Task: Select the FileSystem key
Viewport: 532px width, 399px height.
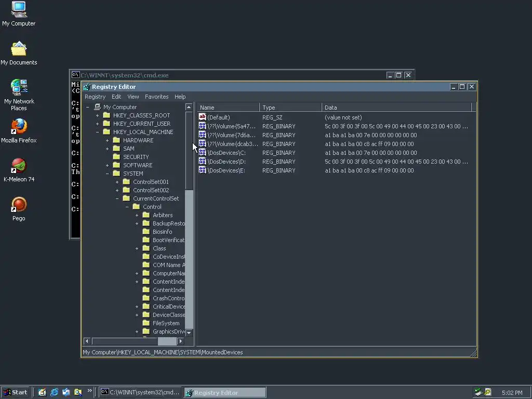Action: [x=166, y=323]
